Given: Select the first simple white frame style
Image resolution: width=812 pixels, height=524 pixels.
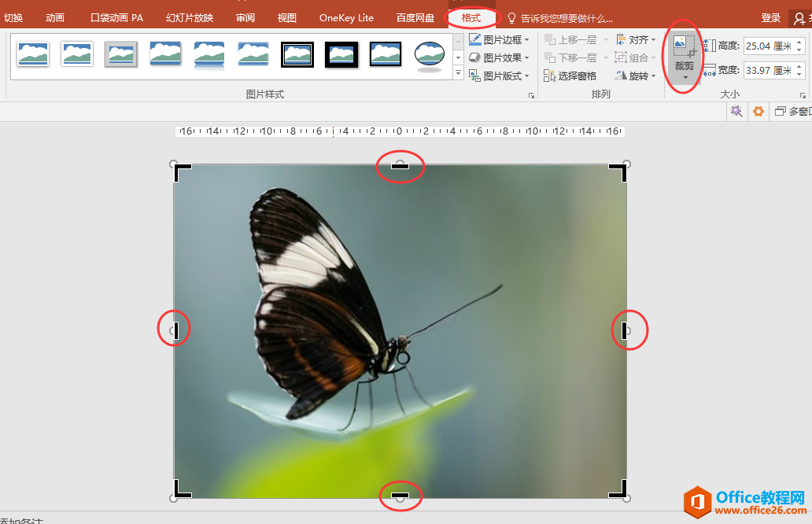Looking at the screenshot, I should [33, 54].
